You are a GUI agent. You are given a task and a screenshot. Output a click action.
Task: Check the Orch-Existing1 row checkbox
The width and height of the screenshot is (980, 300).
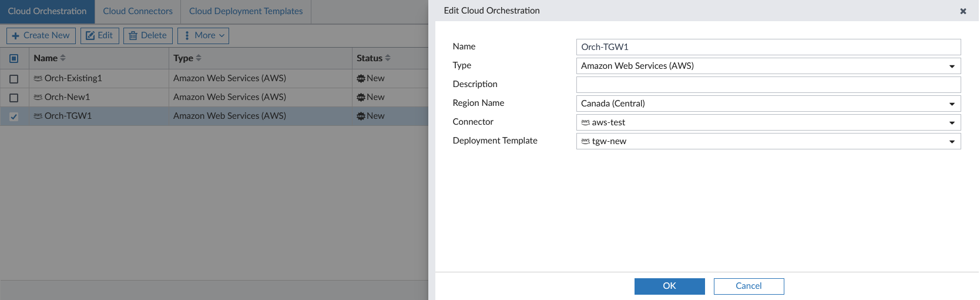(14, 78)
